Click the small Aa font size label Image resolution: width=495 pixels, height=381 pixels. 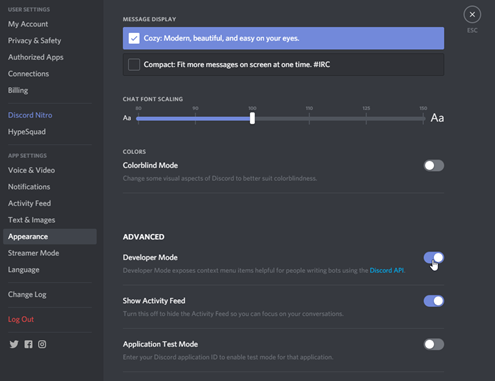(x=127, y=118)
